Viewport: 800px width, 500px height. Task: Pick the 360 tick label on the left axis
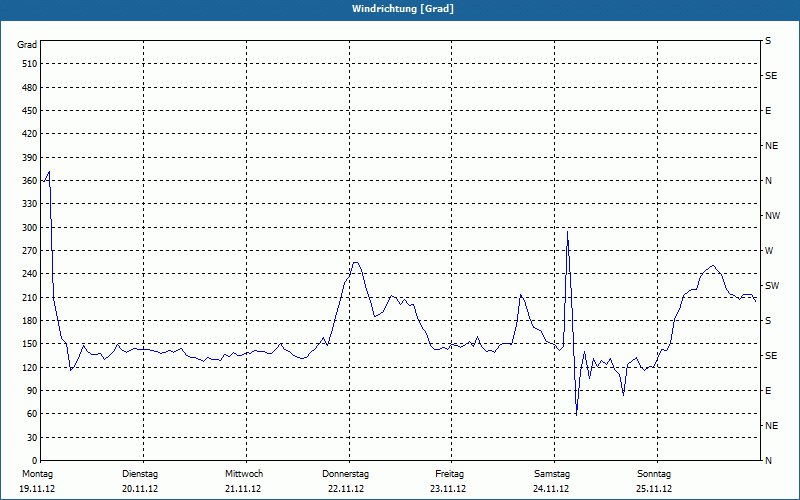pos(30,181)
